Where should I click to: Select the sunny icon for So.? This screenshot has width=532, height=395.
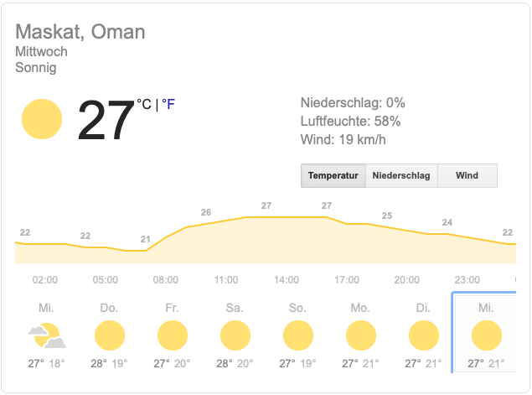point(298,335)
